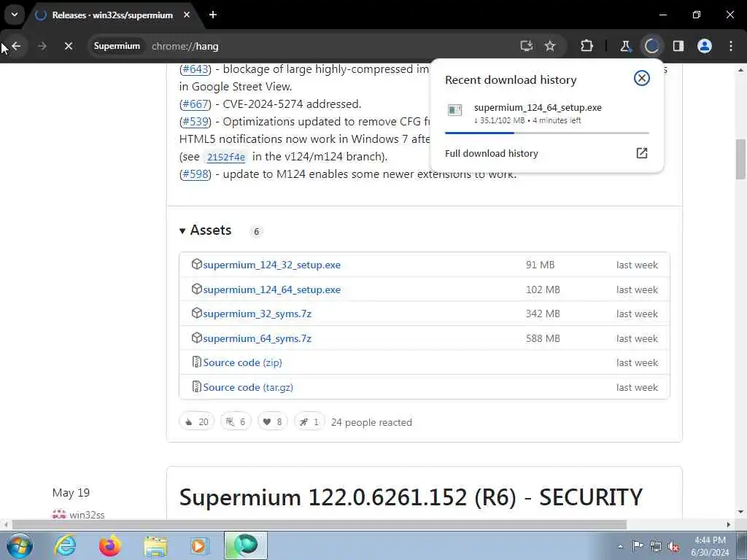Screen dimensions: 747x560
Task: Collapse the Assets section
Action: point(205,230)
